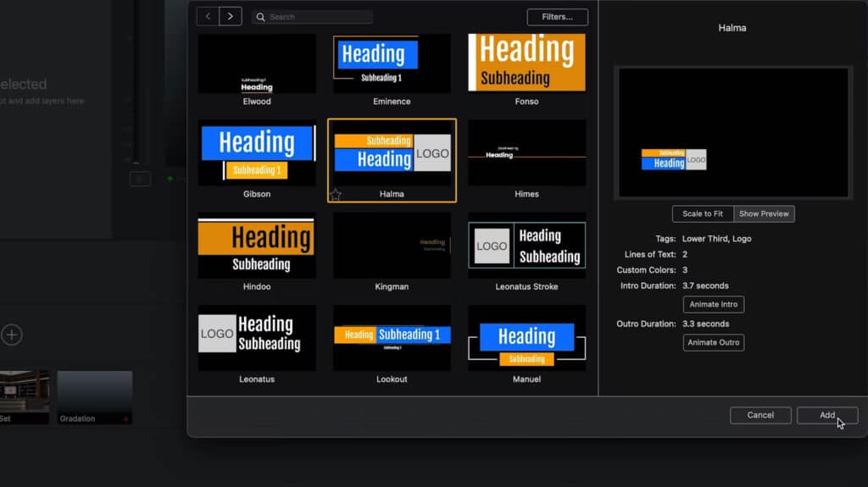Click the plus add layer icon
The width and height of the screenshot is (868, 487).
click(11, 335)
